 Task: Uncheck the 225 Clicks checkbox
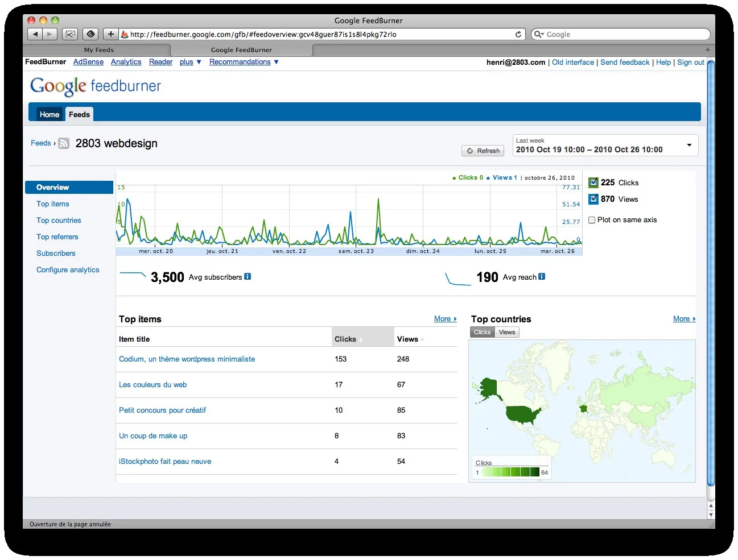(593, 182)
